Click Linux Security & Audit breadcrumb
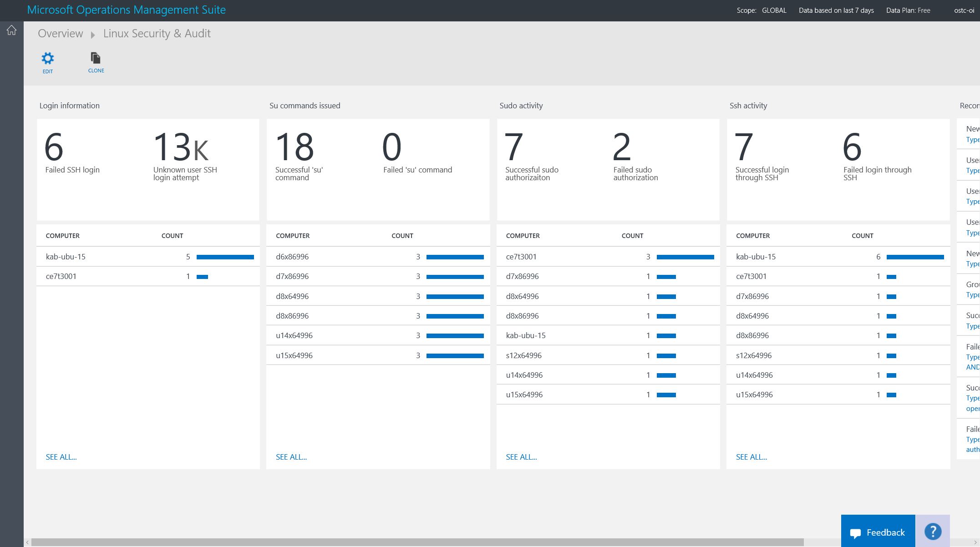Viewport: 980px width, 547px height. [157, 34]
